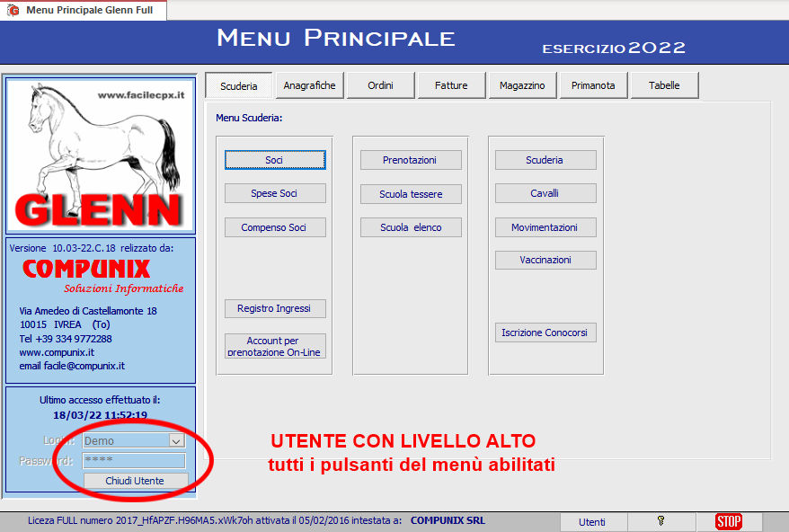Click the app icon in title tab
The height and width of the screenshot is (532, 789).
13,10
